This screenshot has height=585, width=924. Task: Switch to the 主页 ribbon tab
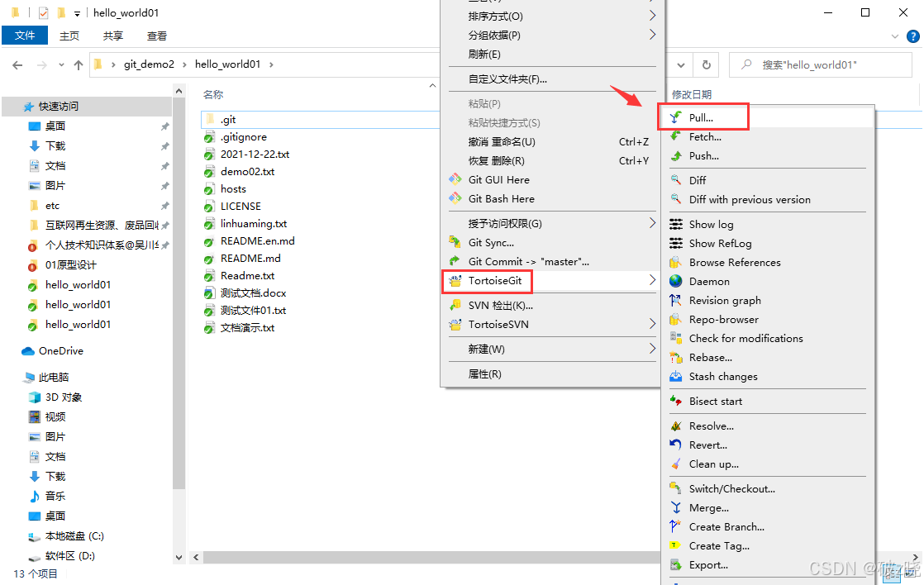coord(69,36)
